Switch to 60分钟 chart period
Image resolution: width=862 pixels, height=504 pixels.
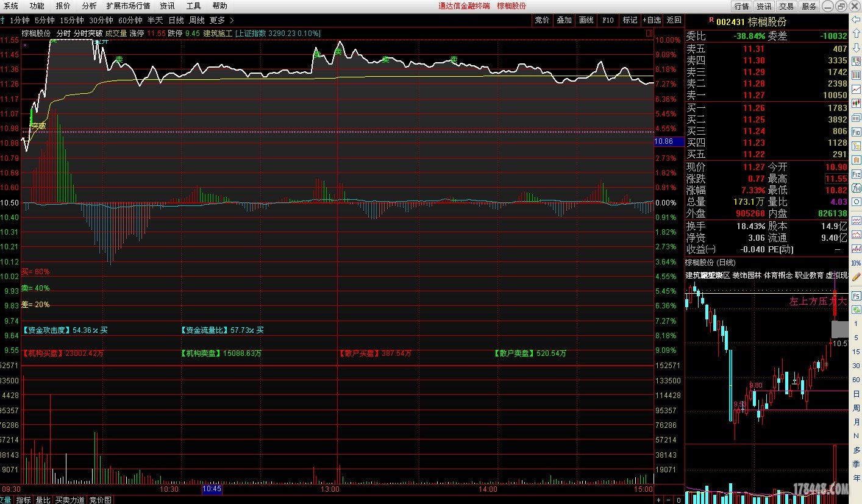130,20
